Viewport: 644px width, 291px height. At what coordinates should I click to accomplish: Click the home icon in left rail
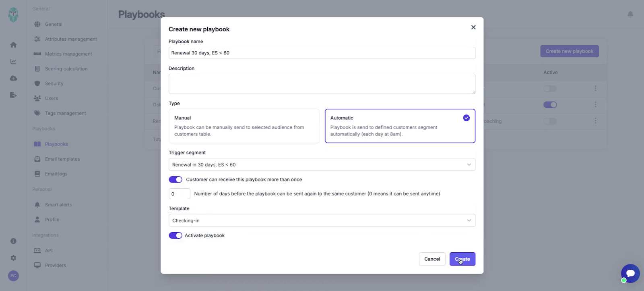[13, 45]
